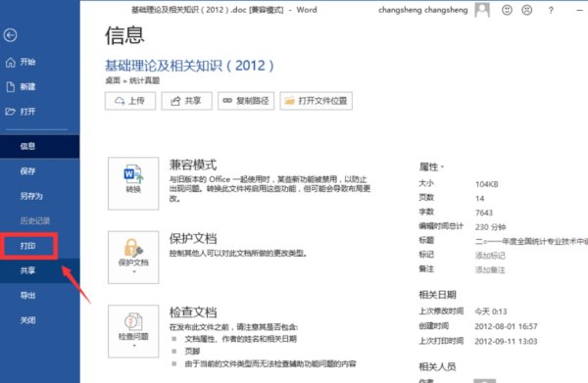
Task: Click the new document icon beside 新建
Action: coord(11,86)
